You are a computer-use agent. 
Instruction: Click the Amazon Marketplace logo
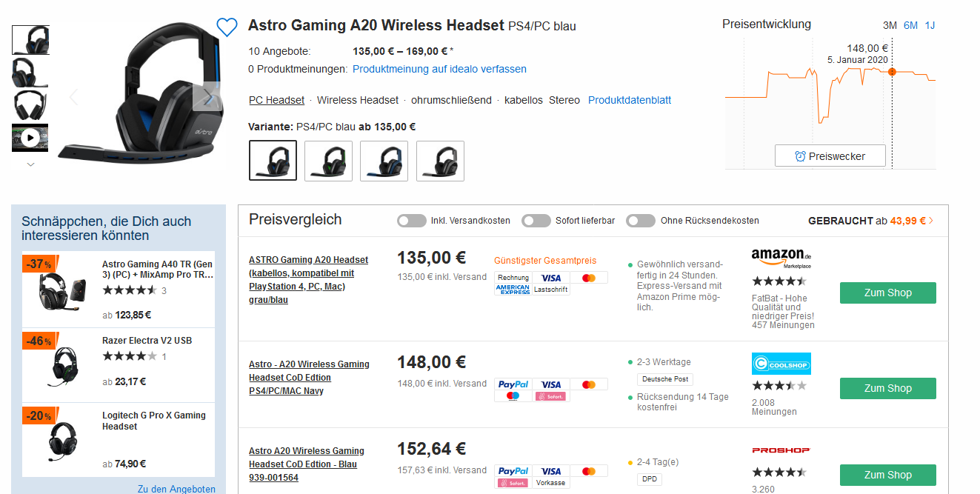[781, 257]
